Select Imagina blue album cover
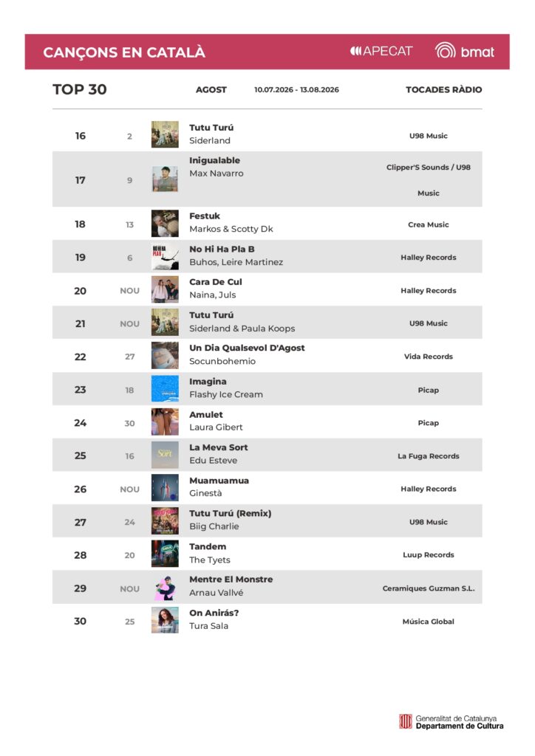The height and width of the screenshot is (756, 535). tap(165, 388)
